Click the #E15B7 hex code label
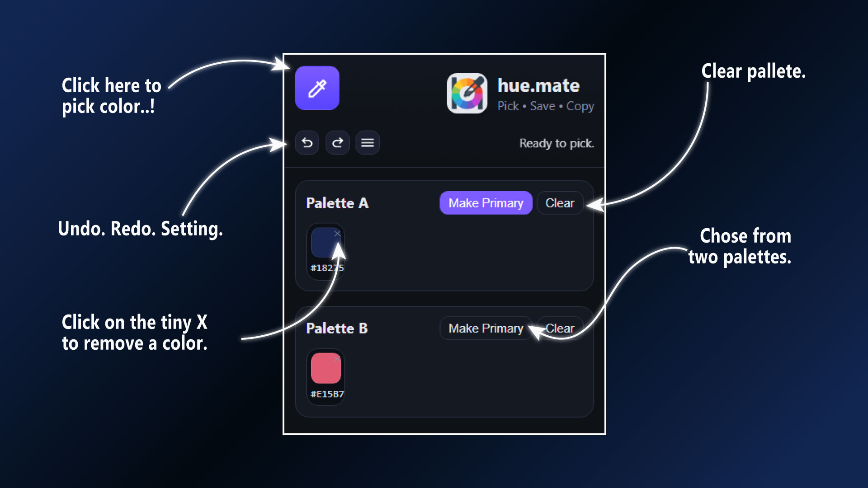Viewport: 868px width, 488px height. [327, 394]
